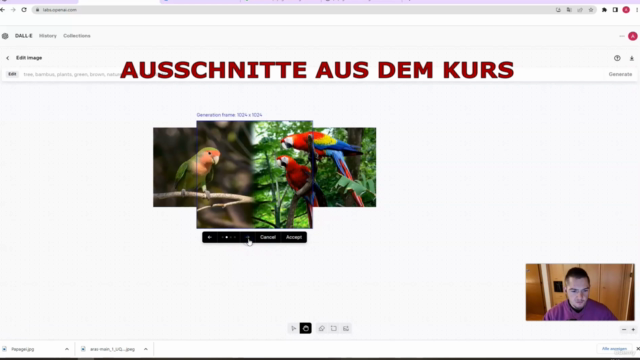Go back from Edit image
The width and height of the screenshot is (640, 360).
(8, 58)
